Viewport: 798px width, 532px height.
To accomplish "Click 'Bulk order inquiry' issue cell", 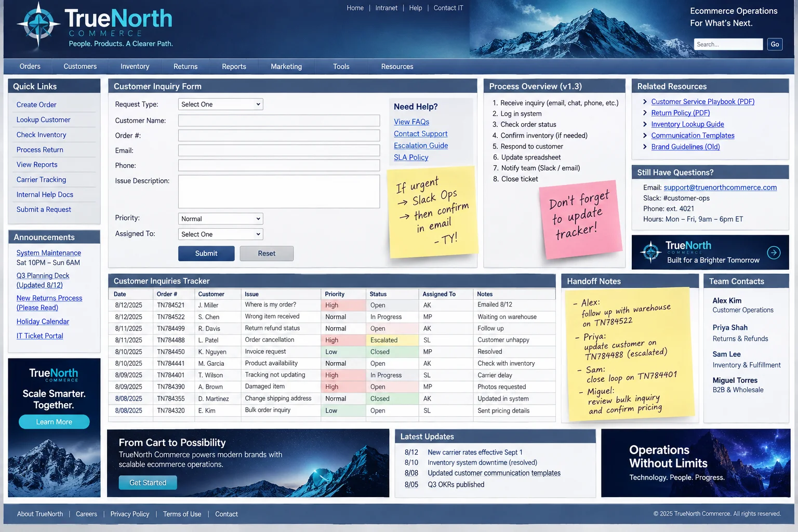I will click(x=268, y=410).
